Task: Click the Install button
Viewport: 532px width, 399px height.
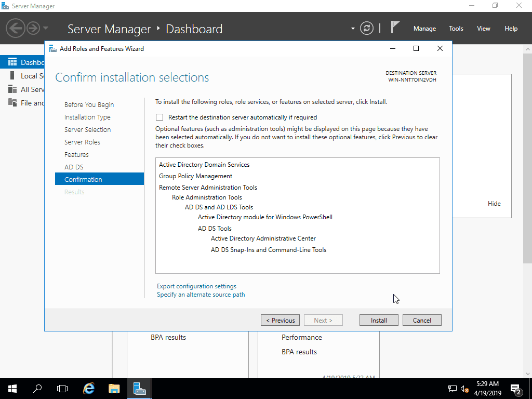Action: [379, 320]
